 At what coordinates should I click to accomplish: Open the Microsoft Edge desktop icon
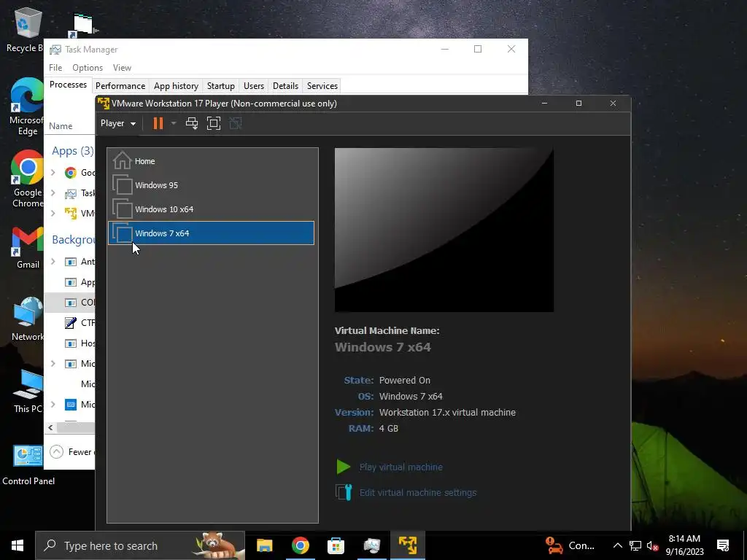click(27, 106)
